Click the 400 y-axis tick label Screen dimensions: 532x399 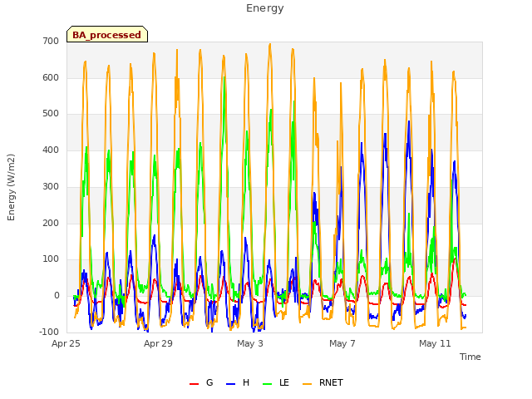pyautogui.click(x=51, y=150)
